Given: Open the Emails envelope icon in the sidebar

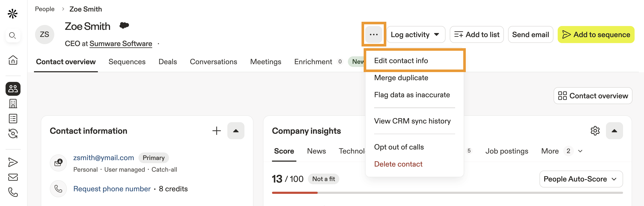Looking at the screenshot, I should point(13,177).
